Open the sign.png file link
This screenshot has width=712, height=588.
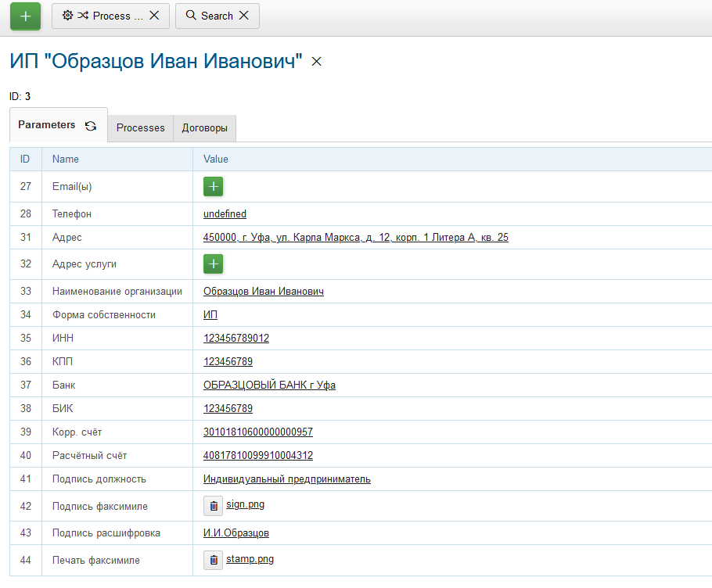[x=245, y=504]
